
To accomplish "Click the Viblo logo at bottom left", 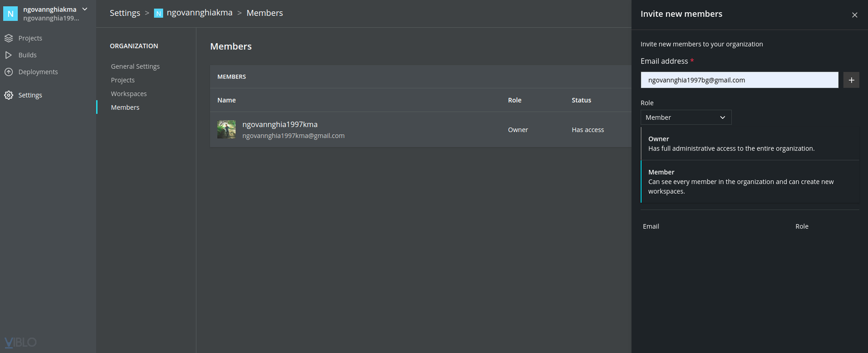I will [x=20, y=342].
